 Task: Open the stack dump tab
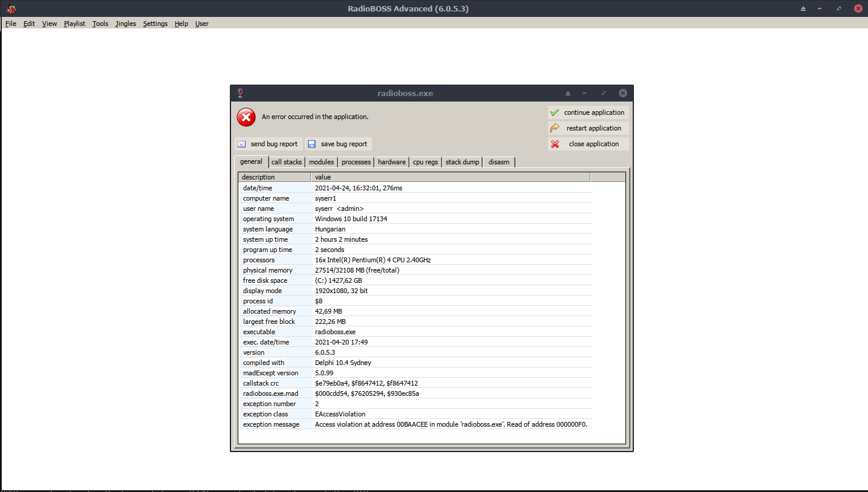click(462, 162)
